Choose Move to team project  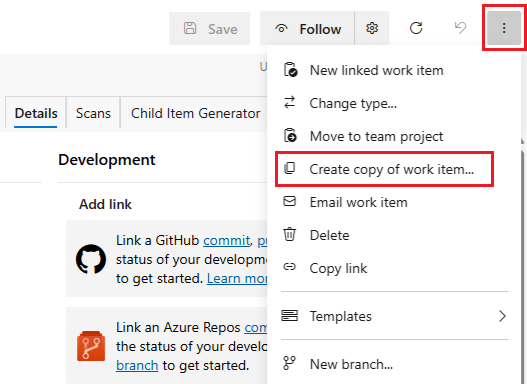coord(394,136)
